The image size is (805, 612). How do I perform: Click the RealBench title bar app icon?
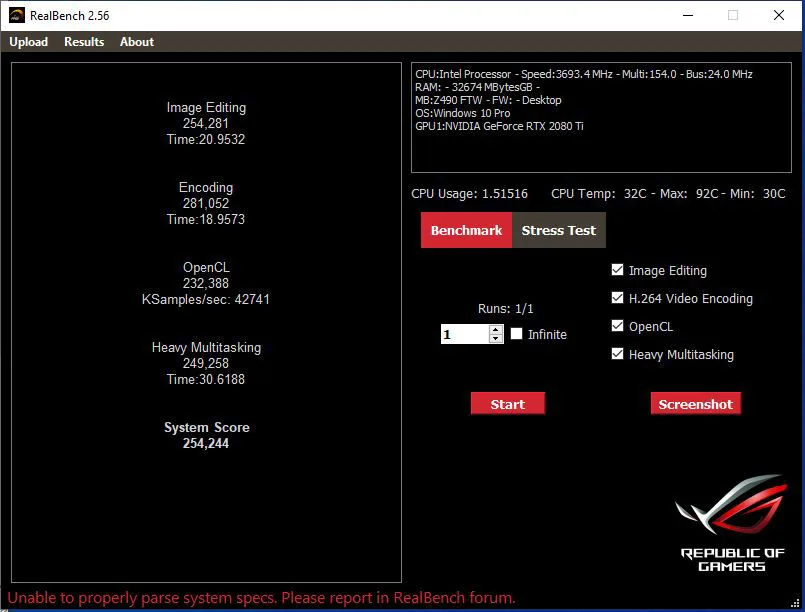tap(16, 15)
